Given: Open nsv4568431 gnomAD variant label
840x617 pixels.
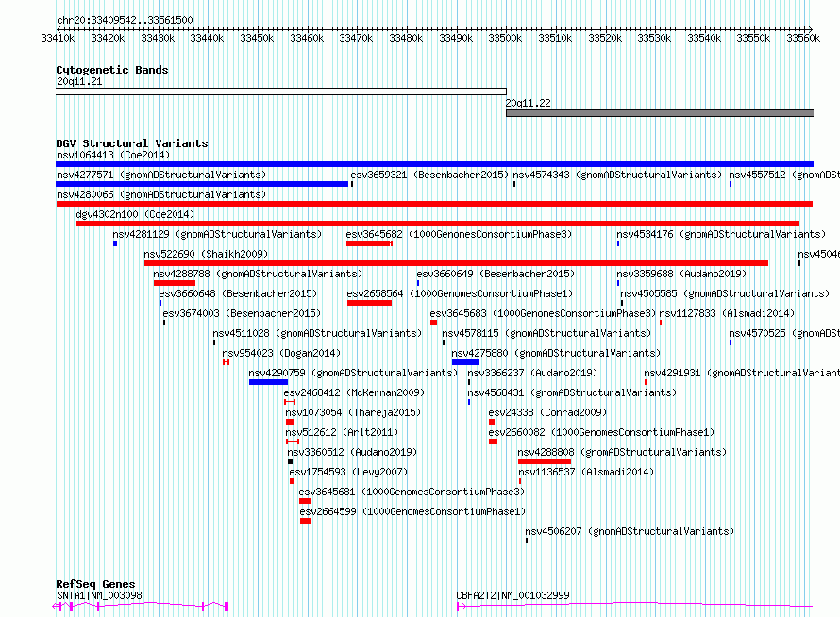Looking at the screenshot, I should click(572, 393).
